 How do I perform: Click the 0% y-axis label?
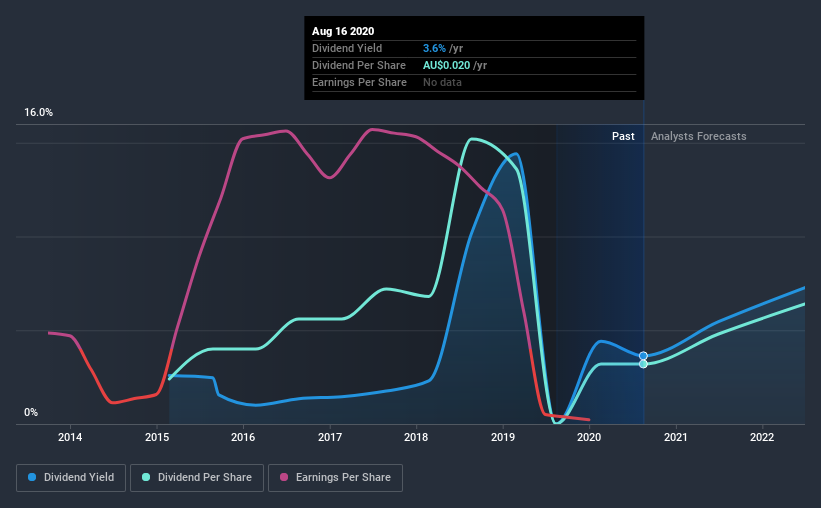(31, 413)
